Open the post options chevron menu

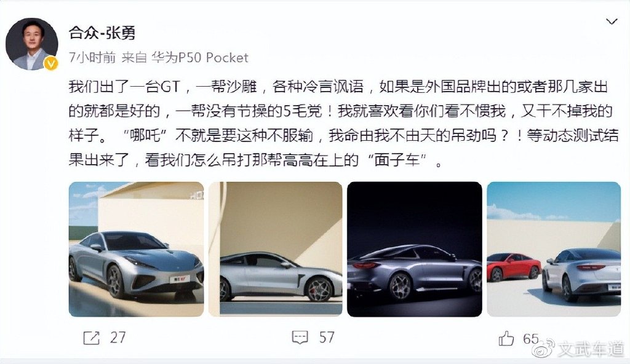click(611, 22)
